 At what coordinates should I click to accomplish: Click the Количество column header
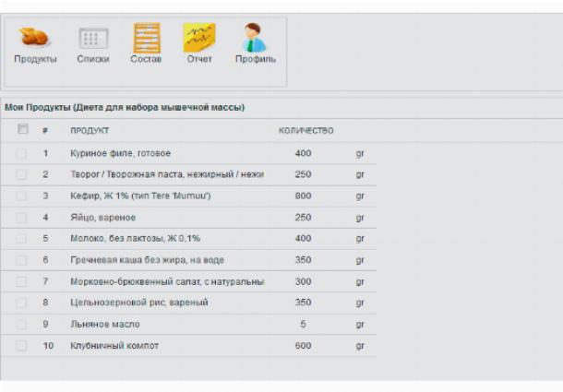[305, 130]
